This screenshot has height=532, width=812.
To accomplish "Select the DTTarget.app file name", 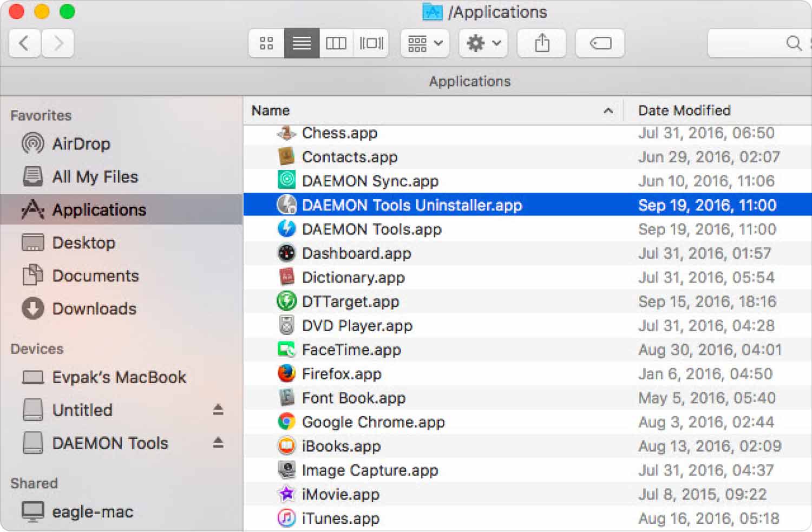I will pyautogui.click(x=351, y=301).
